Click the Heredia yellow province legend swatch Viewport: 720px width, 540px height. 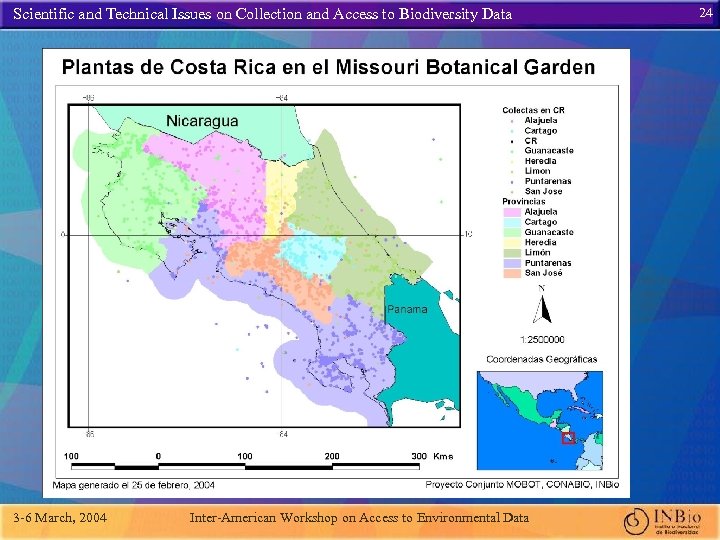click(x=512, y=242)
